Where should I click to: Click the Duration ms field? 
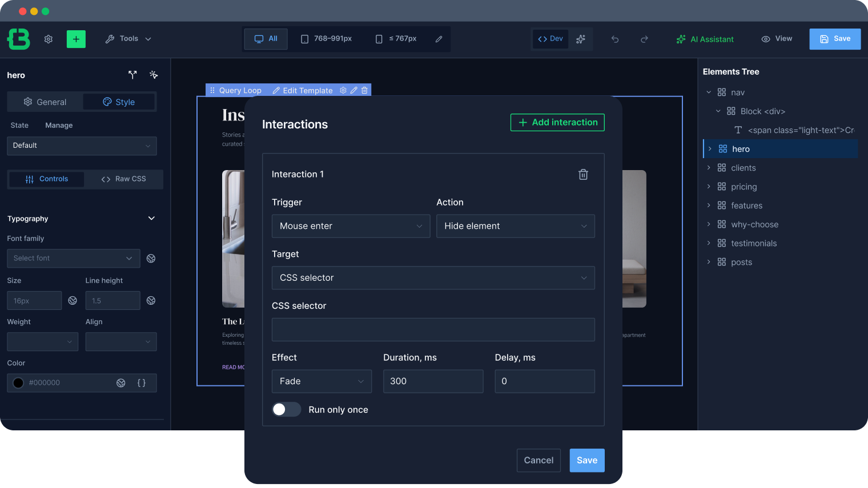pos(433,381)
